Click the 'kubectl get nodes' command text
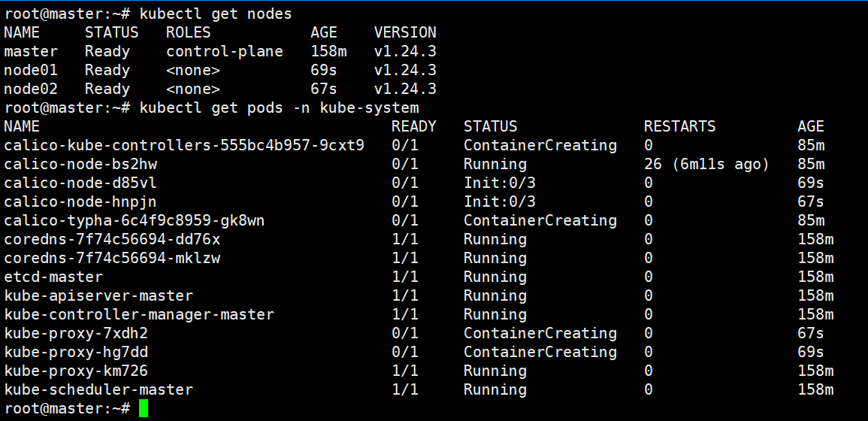The image size is (868, 421). click(x=216, y=14)
